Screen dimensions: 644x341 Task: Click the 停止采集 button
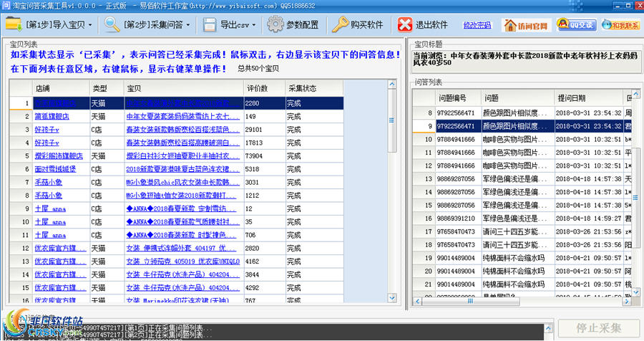[598, 328]
